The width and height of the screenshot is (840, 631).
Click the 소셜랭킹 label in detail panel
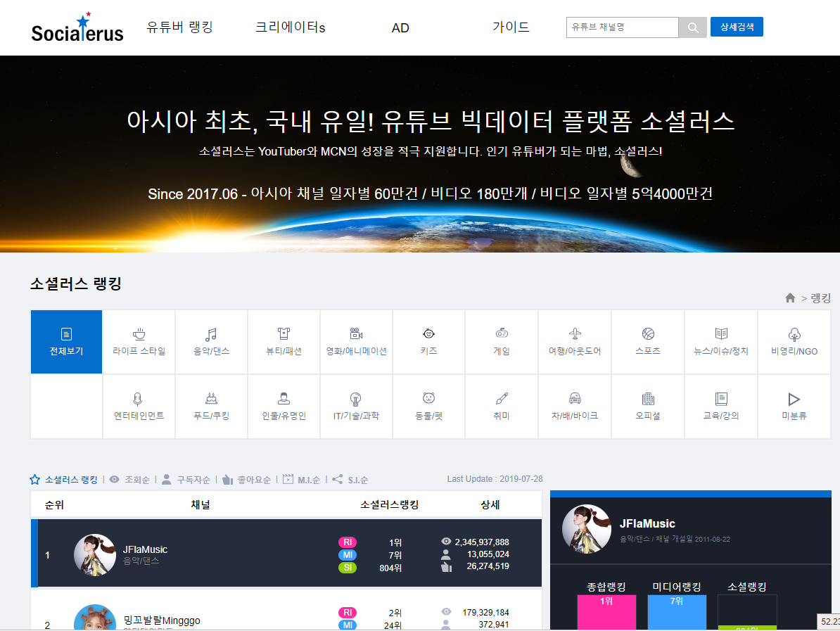point(747,587)
